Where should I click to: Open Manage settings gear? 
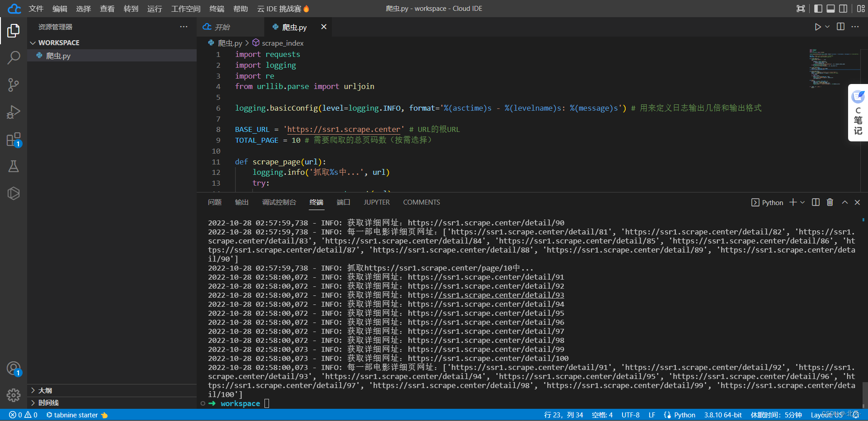pos(14,395)
